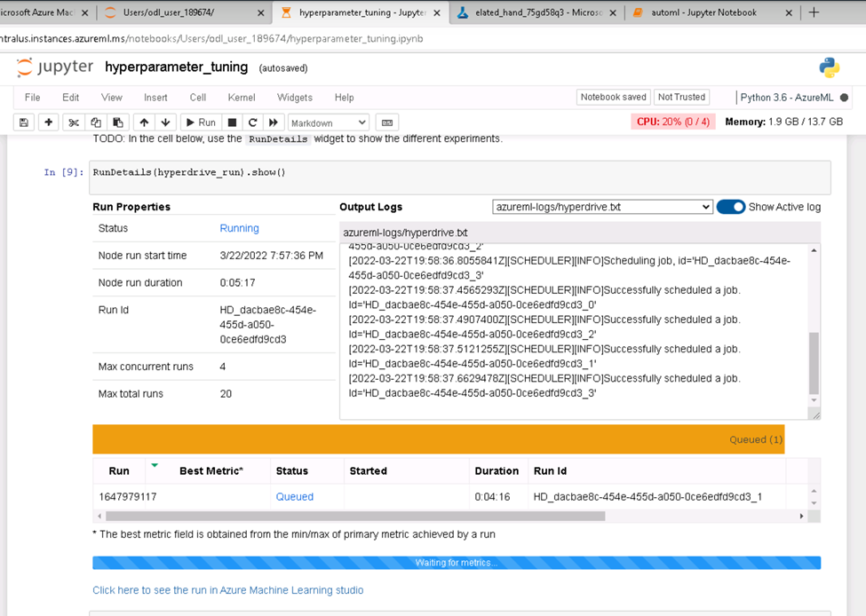Open the azureml-logs/hyperdrive.txt log dropdown
This screenshot has width=866, height=616.
tap(602, 207)
